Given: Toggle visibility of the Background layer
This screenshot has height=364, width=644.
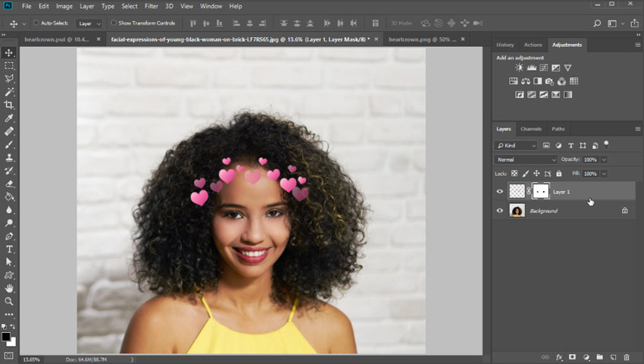Looking at the screenshot, I should (499, 211).
